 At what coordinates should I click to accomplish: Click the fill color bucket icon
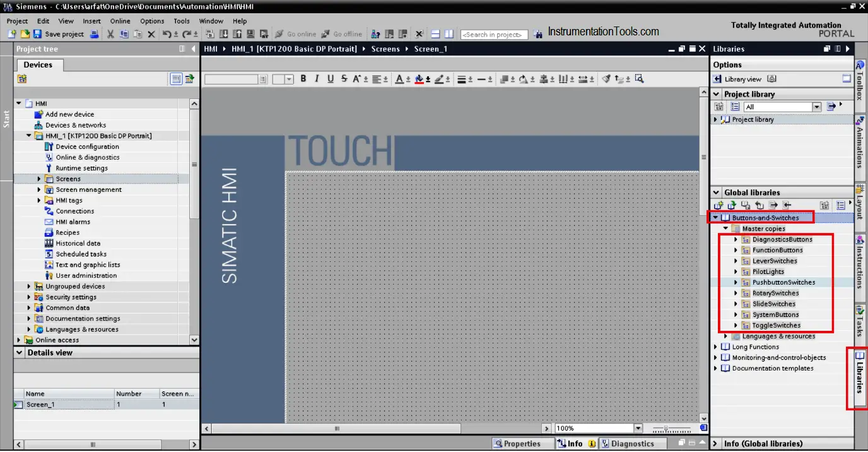419,79
